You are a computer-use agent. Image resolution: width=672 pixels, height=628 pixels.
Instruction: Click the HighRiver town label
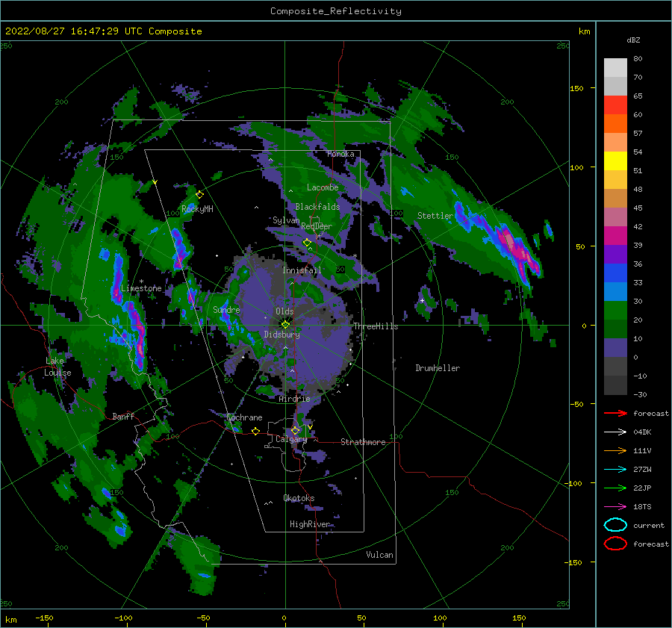(309, 524)
